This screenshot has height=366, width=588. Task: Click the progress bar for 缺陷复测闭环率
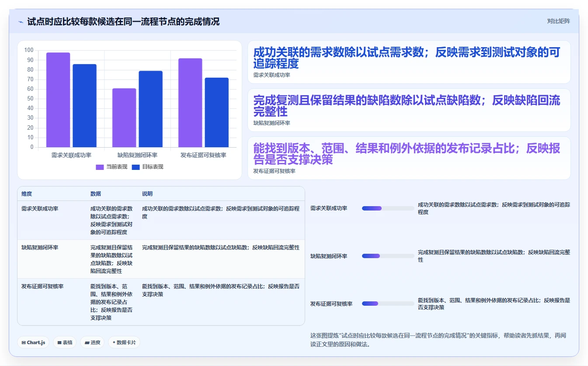point(388,256)
